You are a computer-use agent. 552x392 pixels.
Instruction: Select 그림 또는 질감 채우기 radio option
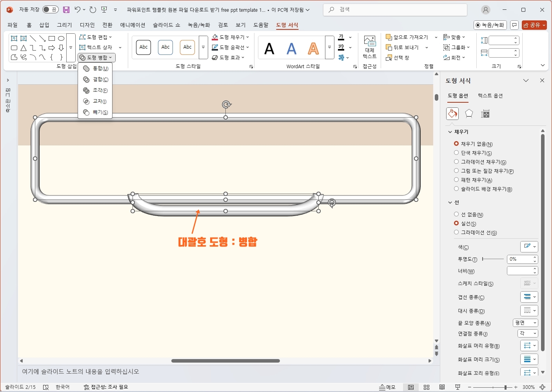pyautogui.click(x=484, y=171)
